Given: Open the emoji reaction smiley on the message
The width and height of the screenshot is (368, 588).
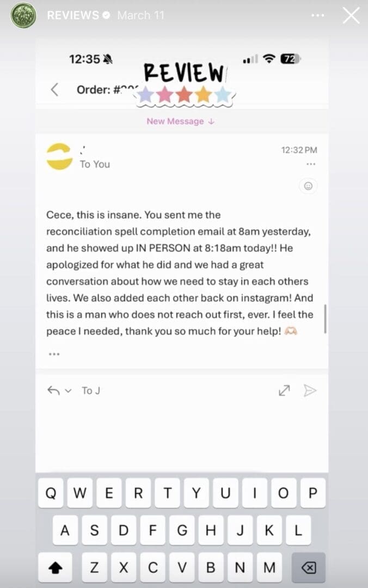Looking at the screenshot, I should pos(309,186).
